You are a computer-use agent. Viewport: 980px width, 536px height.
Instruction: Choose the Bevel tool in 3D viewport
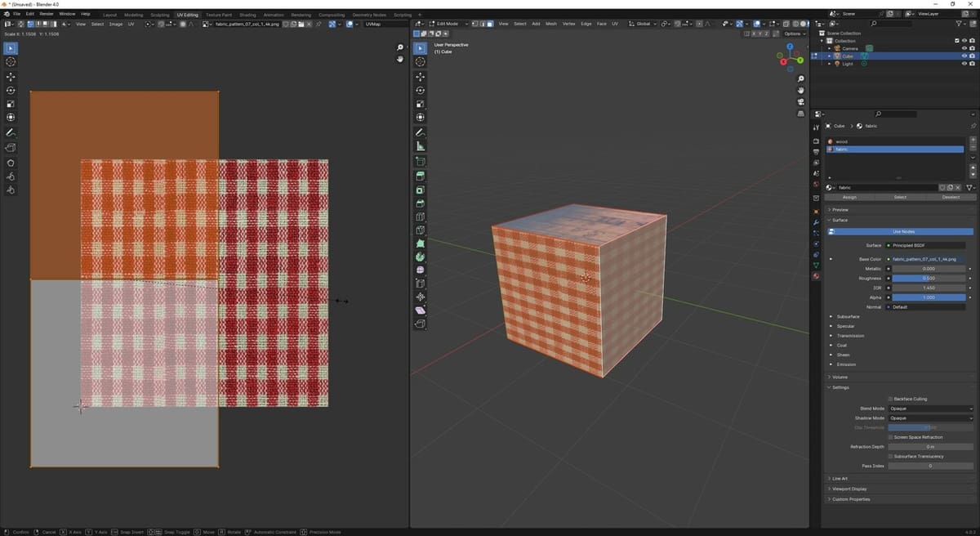(420, 203)
